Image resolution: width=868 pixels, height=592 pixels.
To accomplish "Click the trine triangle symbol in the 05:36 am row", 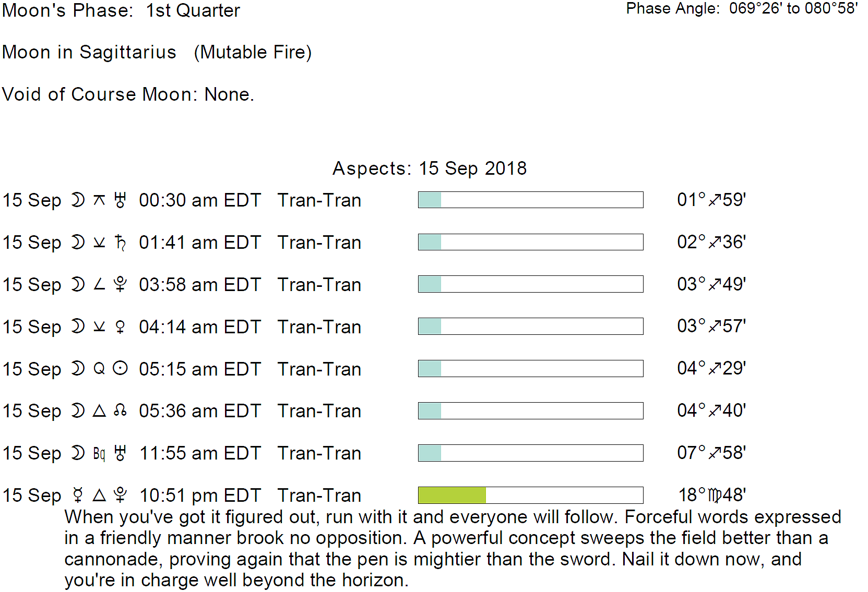I will coord(99,411).
